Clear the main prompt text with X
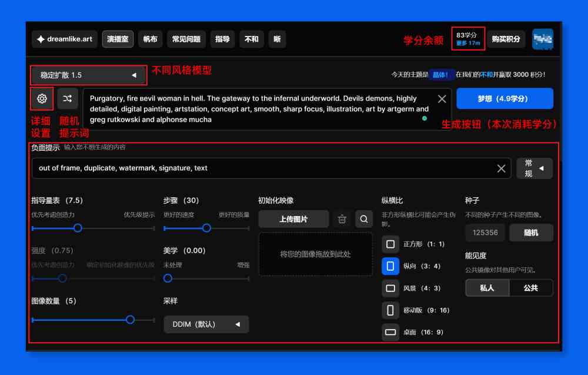 coord(442,99)
